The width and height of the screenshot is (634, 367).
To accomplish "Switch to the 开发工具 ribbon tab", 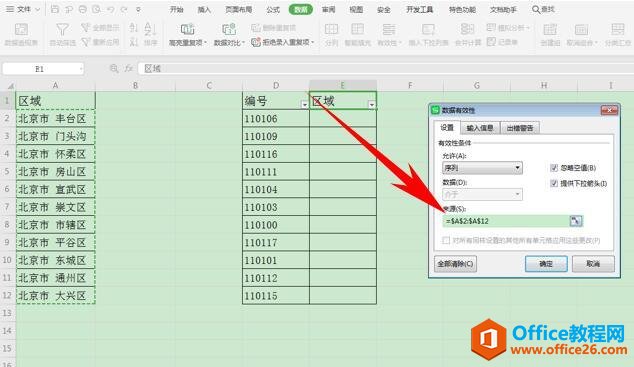I will [420, 9].
